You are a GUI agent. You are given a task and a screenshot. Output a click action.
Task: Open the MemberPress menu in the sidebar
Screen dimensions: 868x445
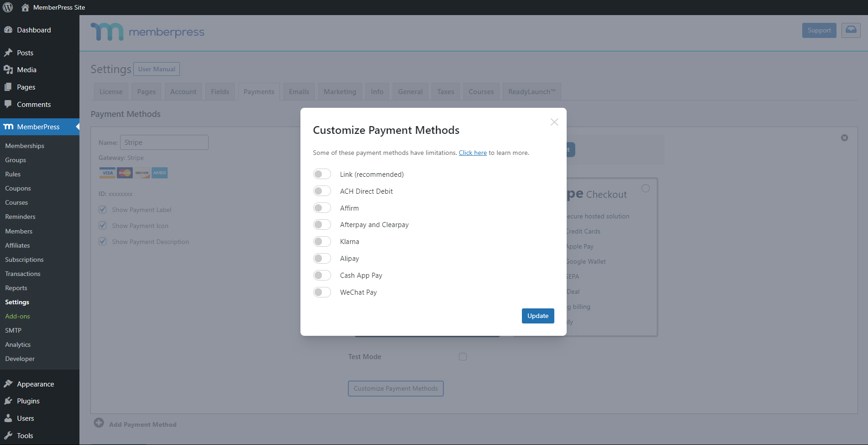tap(38, 127)
